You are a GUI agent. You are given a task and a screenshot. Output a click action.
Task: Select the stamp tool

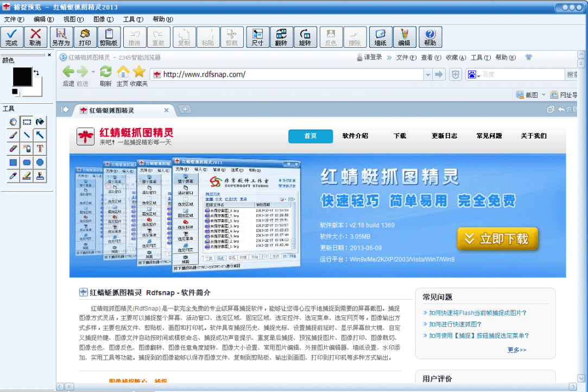coord(40,176)
